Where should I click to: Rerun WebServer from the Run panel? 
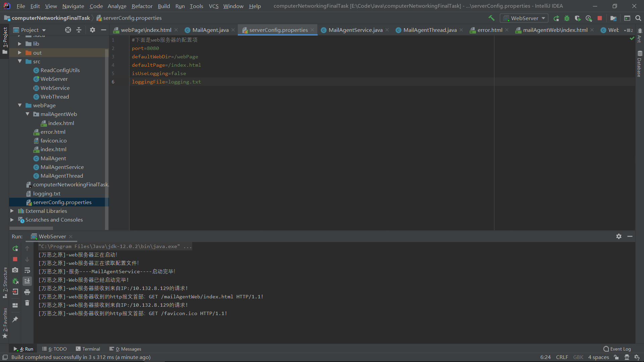[x=15, y=248]
